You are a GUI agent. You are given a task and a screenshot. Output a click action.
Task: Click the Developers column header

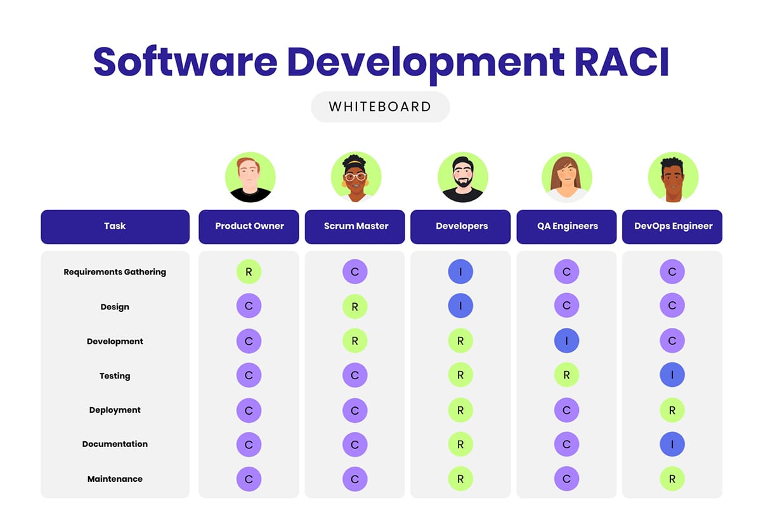[460, 226]
